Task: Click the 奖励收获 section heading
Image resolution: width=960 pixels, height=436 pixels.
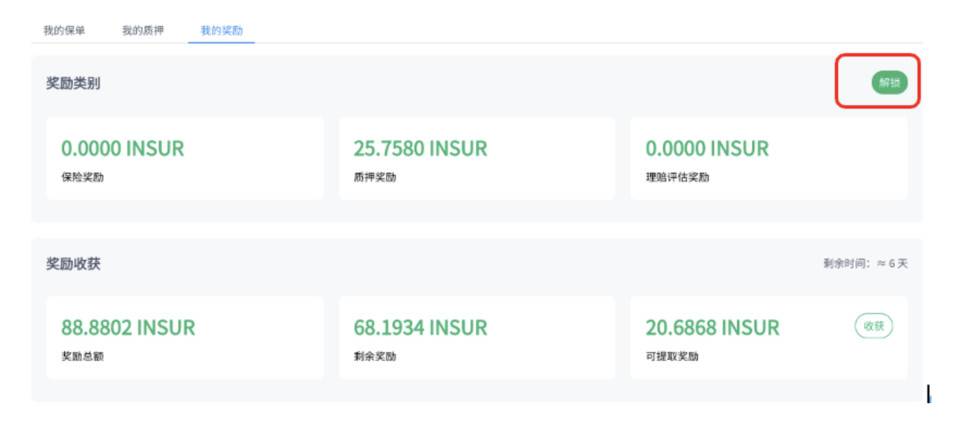Action: tap(73, 264)
